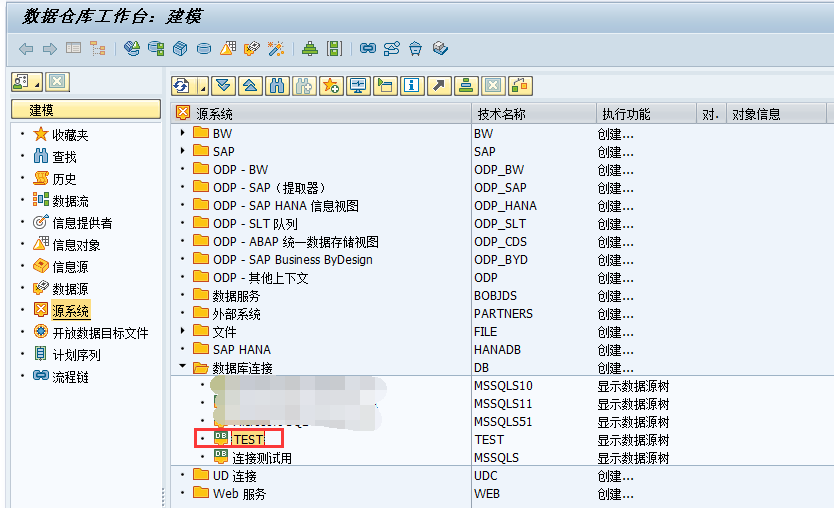Click the close X button in left panel

[x=57, y=82]
